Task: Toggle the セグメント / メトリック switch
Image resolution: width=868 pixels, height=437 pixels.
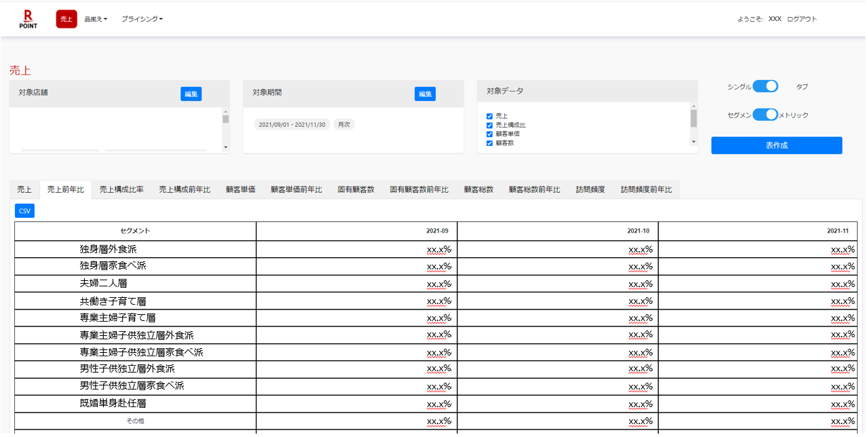Action: point(765,115)
